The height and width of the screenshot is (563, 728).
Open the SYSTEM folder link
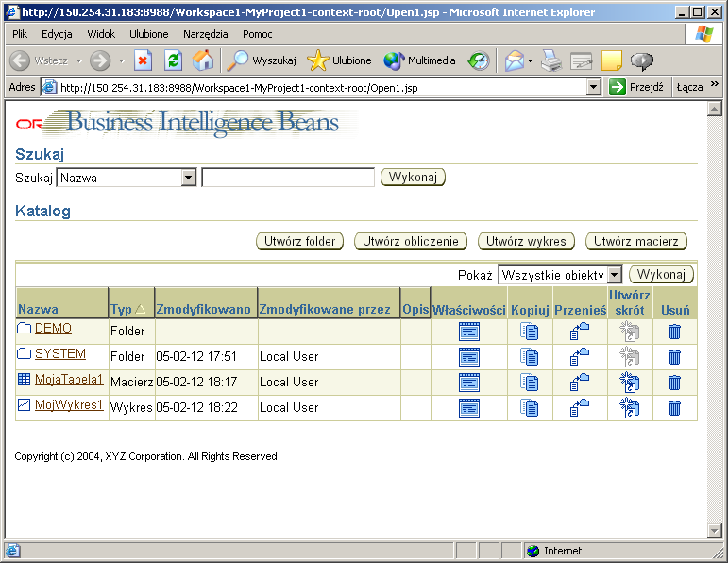(x=60, y=353)
